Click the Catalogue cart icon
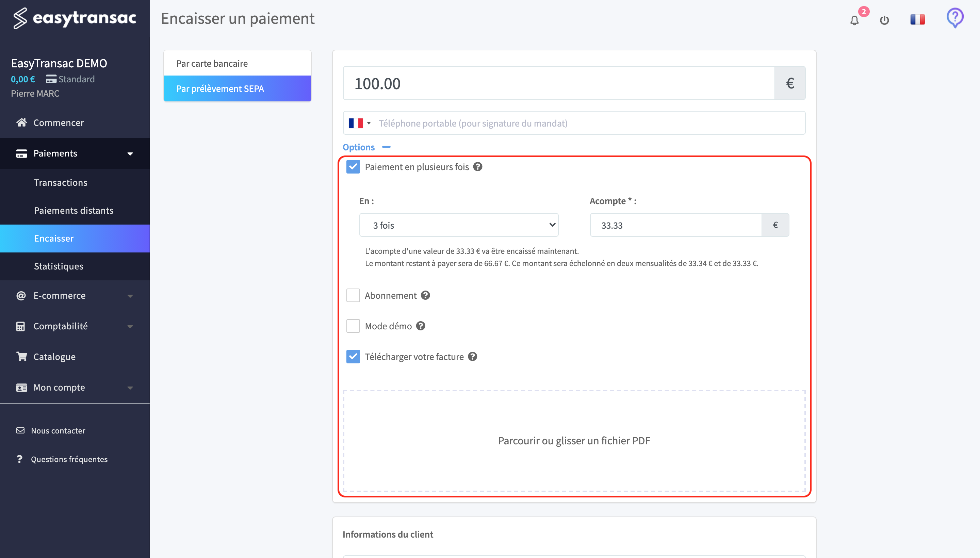Screen dimensions: 980x558 21,357
